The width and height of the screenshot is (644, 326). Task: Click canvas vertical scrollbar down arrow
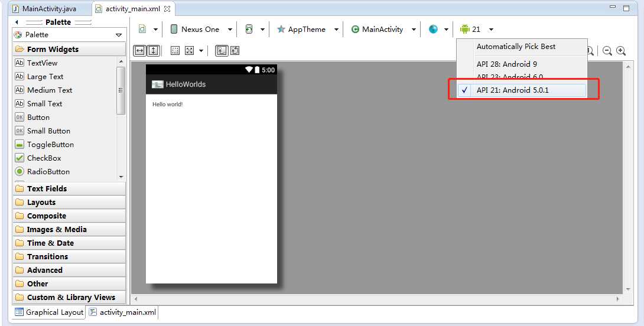pyautogui.click(x=628, y=289)
